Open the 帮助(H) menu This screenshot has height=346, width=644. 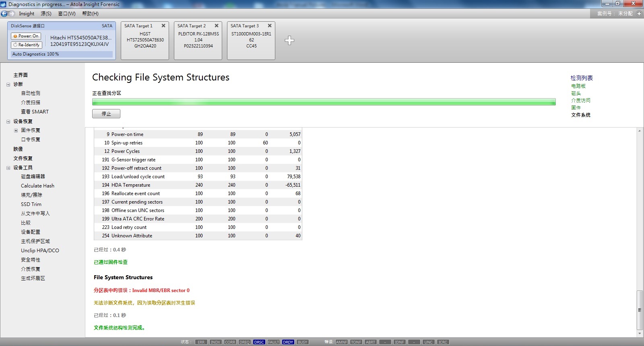[90, 14]
